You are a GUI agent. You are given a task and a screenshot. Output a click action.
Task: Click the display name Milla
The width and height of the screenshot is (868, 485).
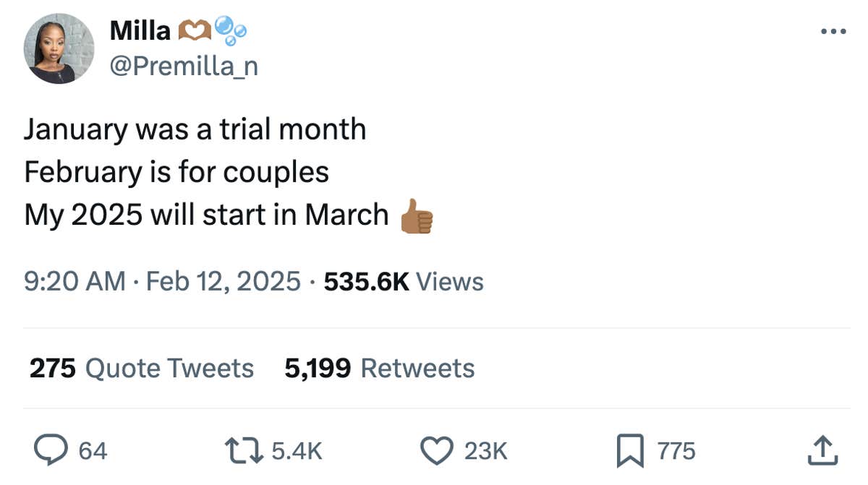pyautogui.click(x=140, y=29)
